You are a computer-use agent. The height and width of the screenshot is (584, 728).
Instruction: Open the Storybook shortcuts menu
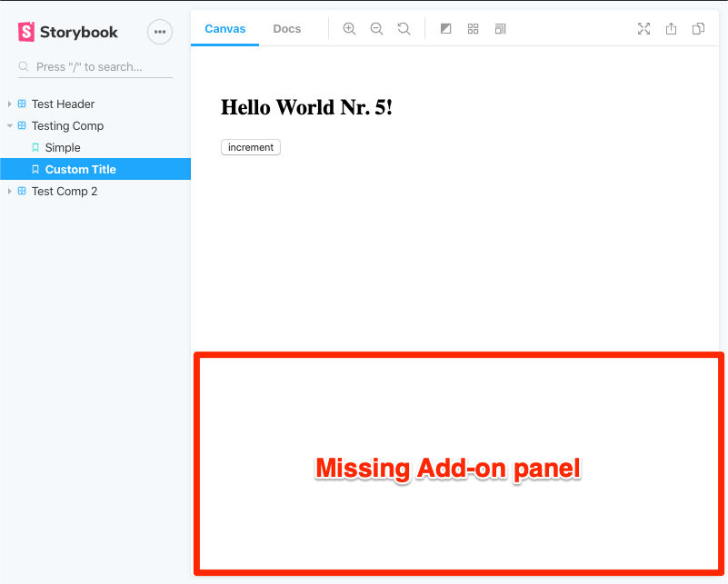coord(159,32)
